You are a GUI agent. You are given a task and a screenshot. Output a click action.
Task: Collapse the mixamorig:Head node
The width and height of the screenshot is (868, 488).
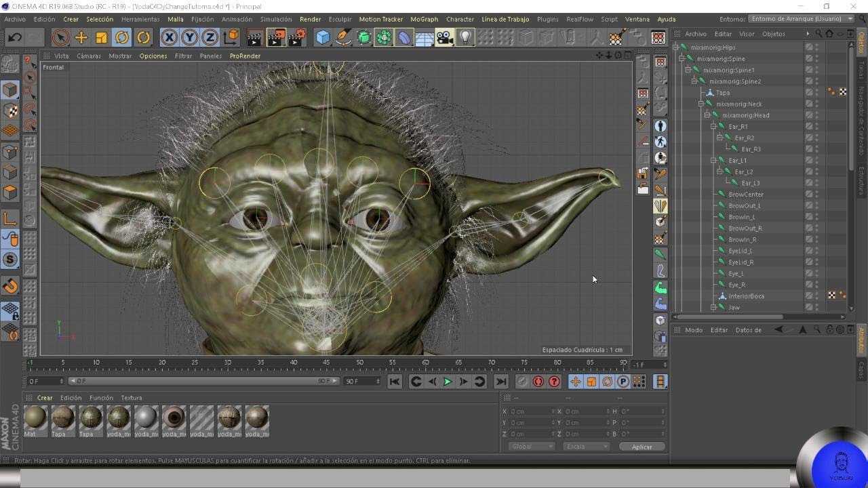click(707, 115)
